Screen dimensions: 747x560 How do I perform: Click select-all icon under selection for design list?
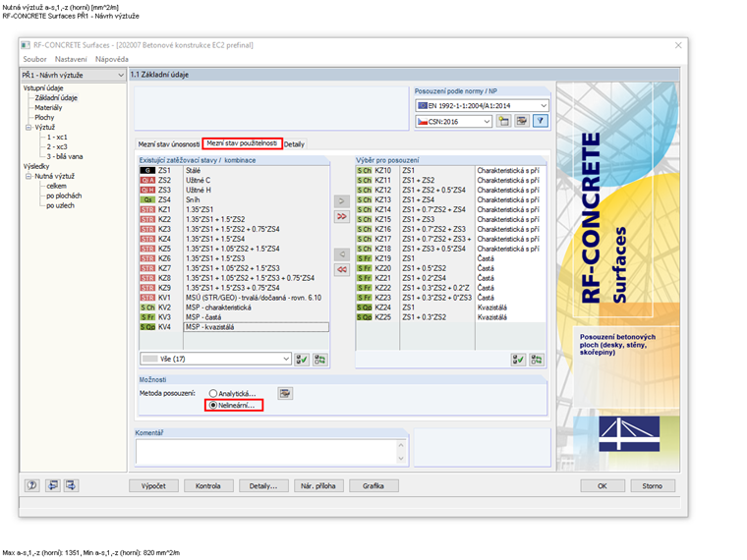(x=518, y=360)
